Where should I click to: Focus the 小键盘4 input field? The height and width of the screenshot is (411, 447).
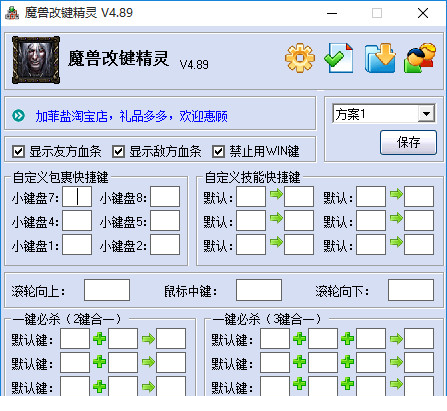point(77,220)
